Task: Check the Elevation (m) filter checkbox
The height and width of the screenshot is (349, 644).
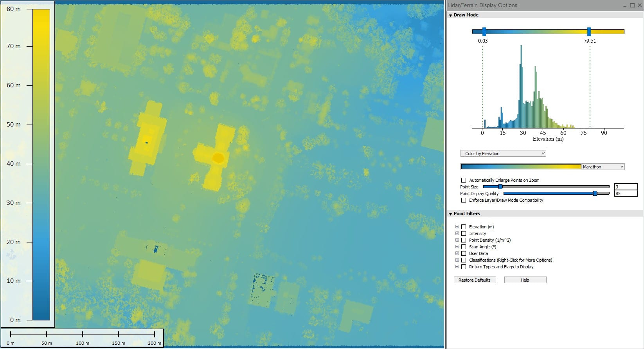Action: tap(464, 227)
